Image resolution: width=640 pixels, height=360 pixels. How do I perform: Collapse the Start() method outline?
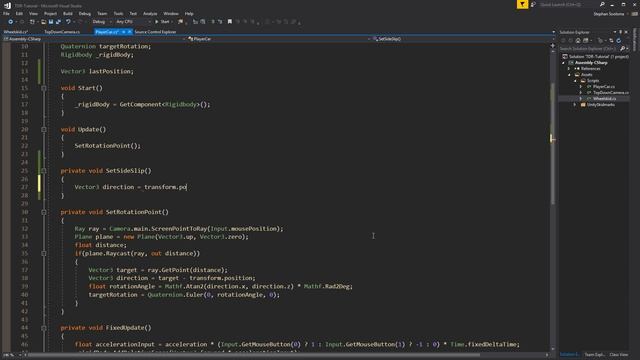(x=44, y=88)
